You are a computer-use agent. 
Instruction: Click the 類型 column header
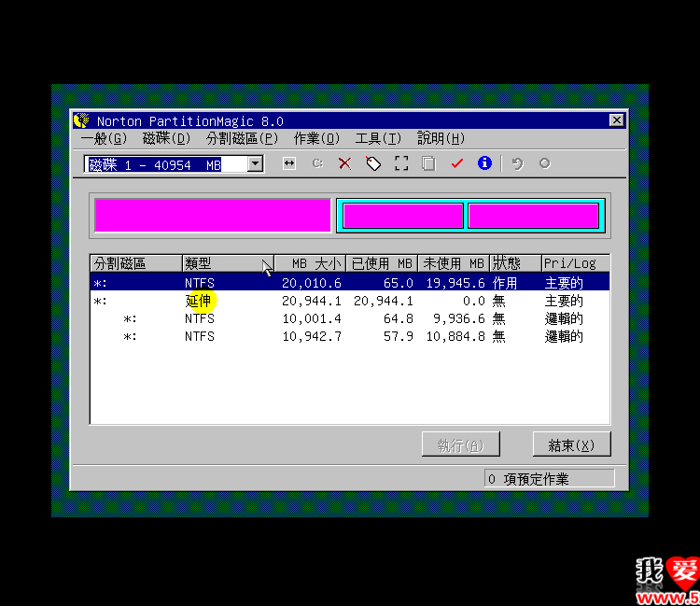(228, 263)
